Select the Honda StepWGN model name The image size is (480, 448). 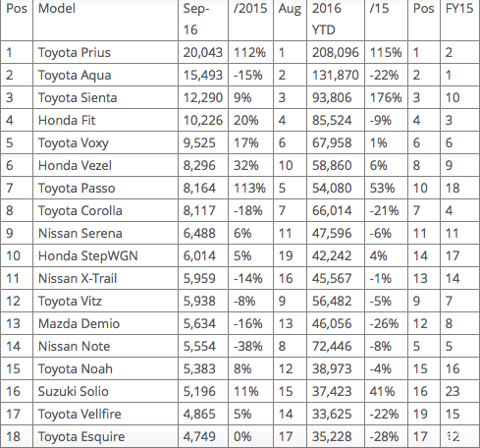88,255
